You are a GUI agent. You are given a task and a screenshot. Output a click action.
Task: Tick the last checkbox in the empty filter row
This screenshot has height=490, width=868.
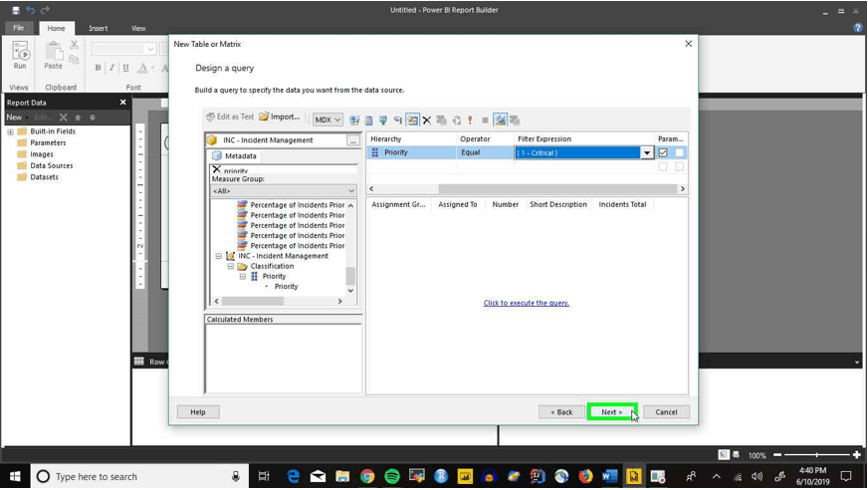point(679,166)
